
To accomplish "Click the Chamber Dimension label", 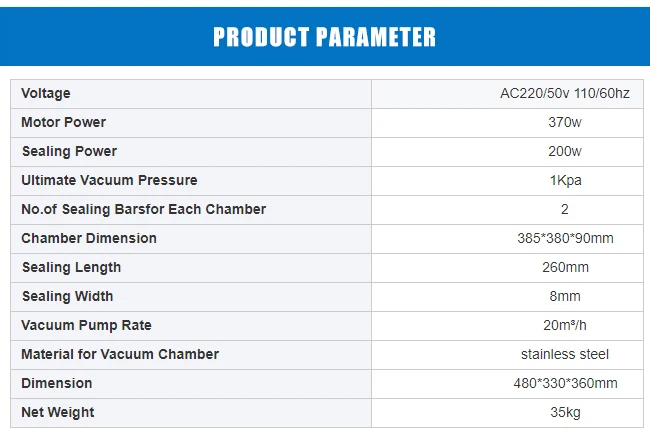I will [89, 238].
